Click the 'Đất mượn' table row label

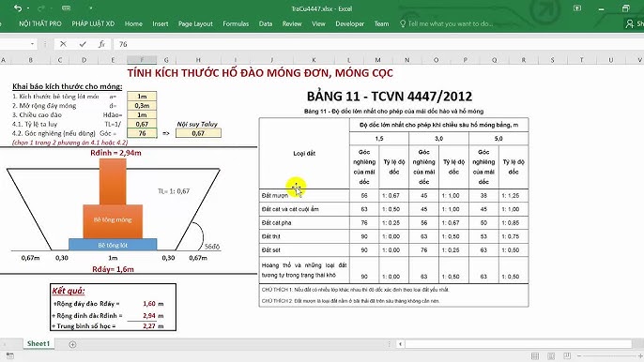[275, 196]
